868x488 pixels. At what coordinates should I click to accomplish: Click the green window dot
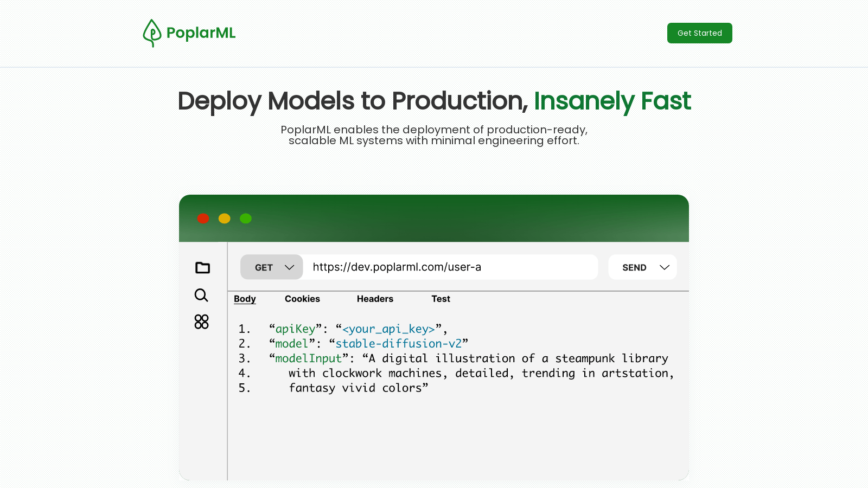[x=246, y=219]
